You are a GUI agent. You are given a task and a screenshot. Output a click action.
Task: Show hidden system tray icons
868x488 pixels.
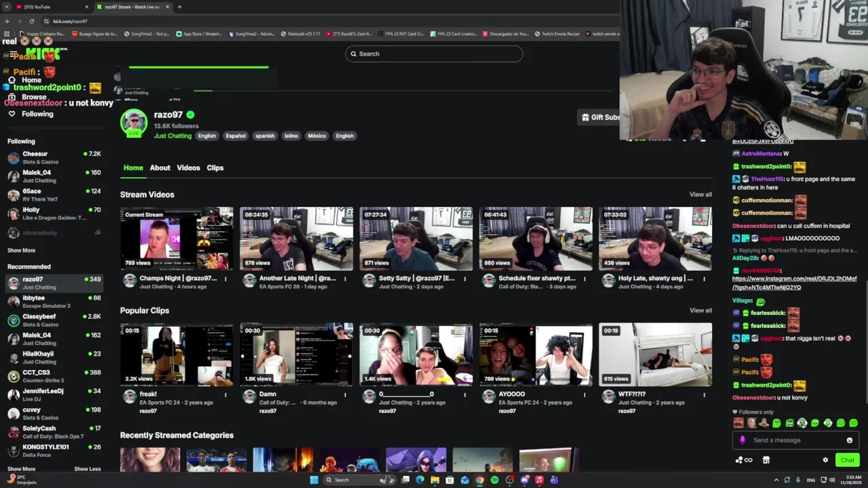[776, 480]
